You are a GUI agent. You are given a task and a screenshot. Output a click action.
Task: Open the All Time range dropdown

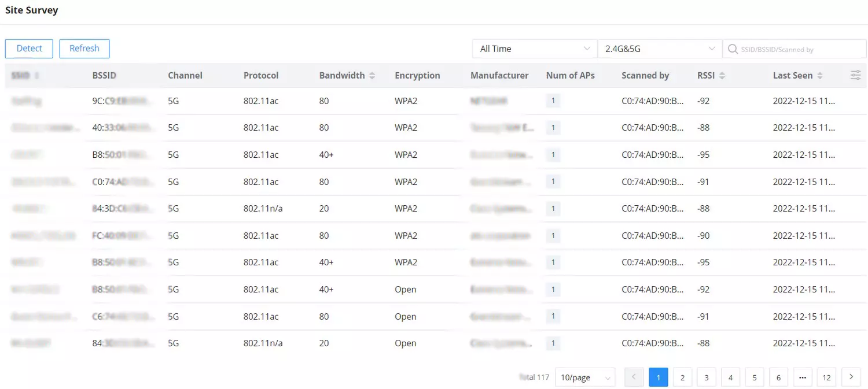click(x=535, y=49)
